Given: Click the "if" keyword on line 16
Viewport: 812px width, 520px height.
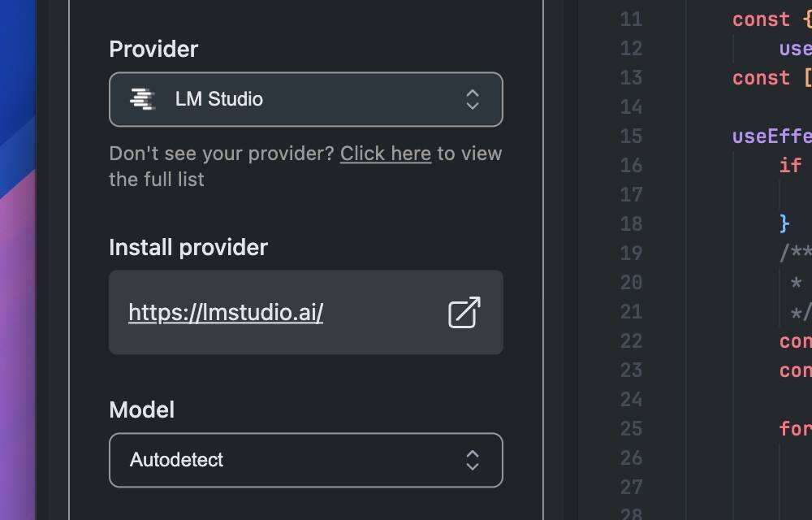Looking at the screenshot, I should point(790,166).
